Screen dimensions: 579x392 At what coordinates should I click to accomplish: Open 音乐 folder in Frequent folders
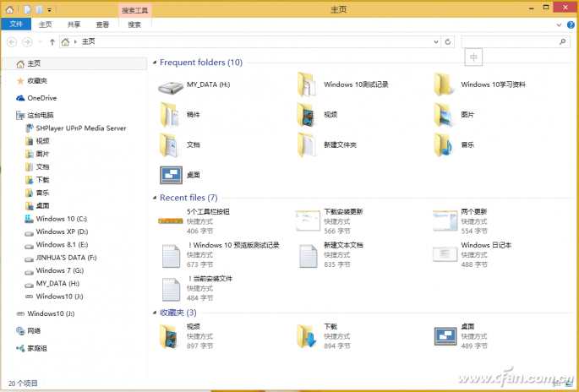[x=444, y=144]
